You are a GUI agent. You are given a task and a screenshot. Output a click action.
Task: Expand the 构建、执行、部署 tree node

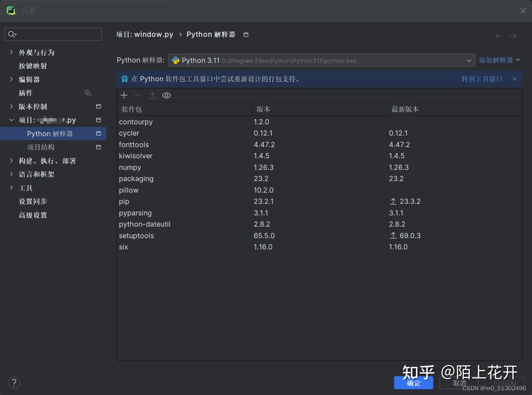11,160
